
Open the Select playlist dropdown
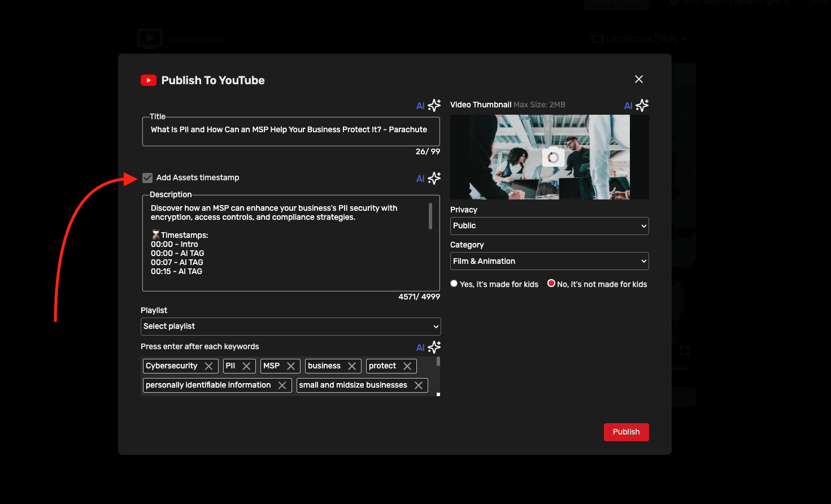(290, 327)
